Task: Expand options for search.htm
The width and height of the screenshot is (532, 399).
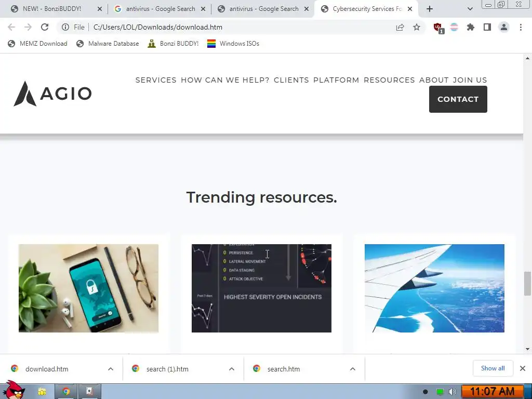Action: click(353, 369)
